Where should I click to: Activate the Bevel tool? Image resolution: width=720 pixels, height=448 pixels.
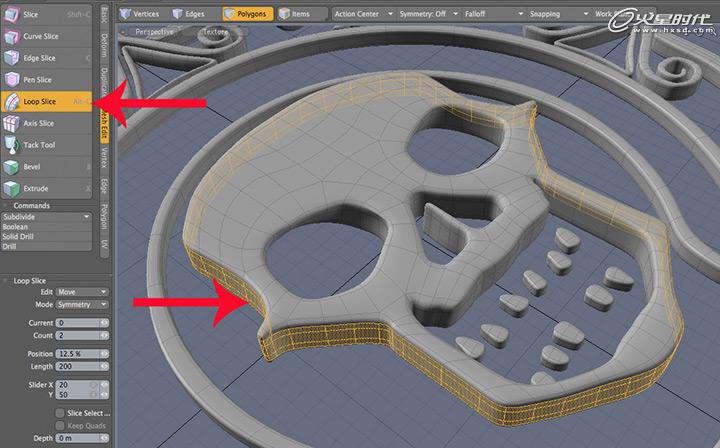(46, 167)
